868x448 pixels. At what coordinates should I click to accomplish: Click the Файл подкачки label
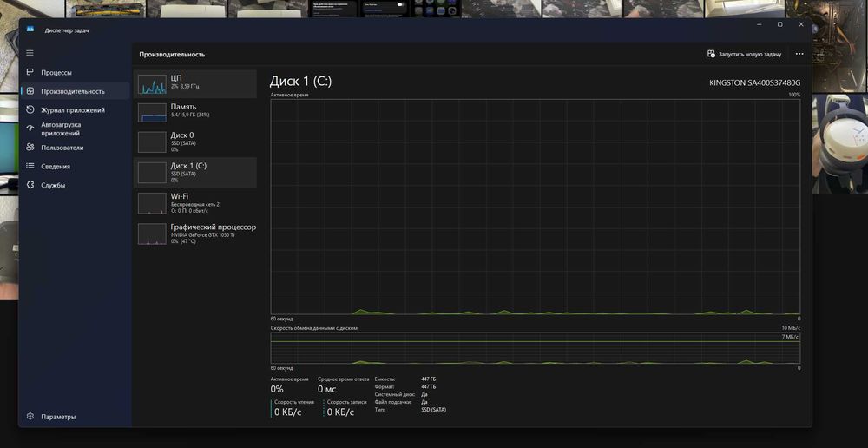393,402
